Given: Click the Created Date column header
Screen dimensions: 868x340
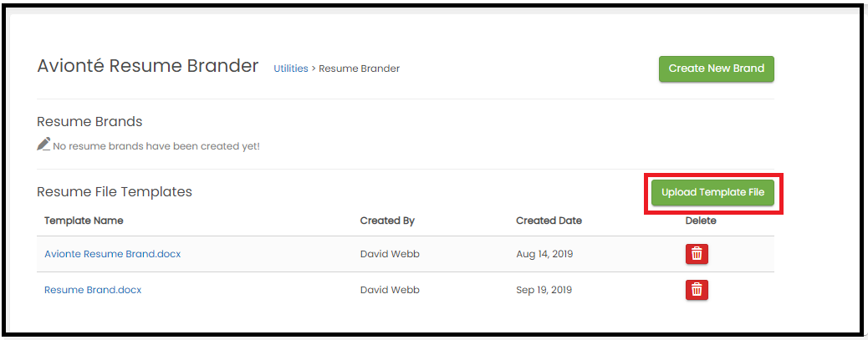Looking at the screenshot, I should [x=549, y=221].
